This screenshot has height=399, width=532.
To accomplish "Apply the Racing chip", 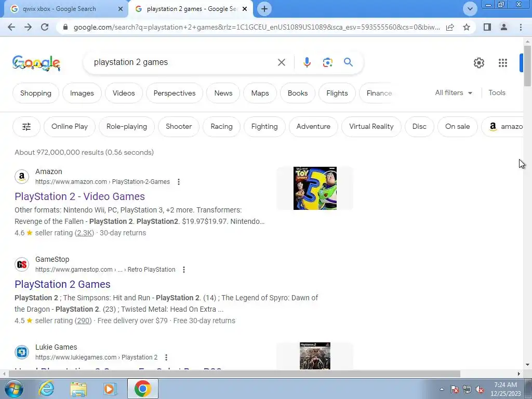I will coord(221,127).
